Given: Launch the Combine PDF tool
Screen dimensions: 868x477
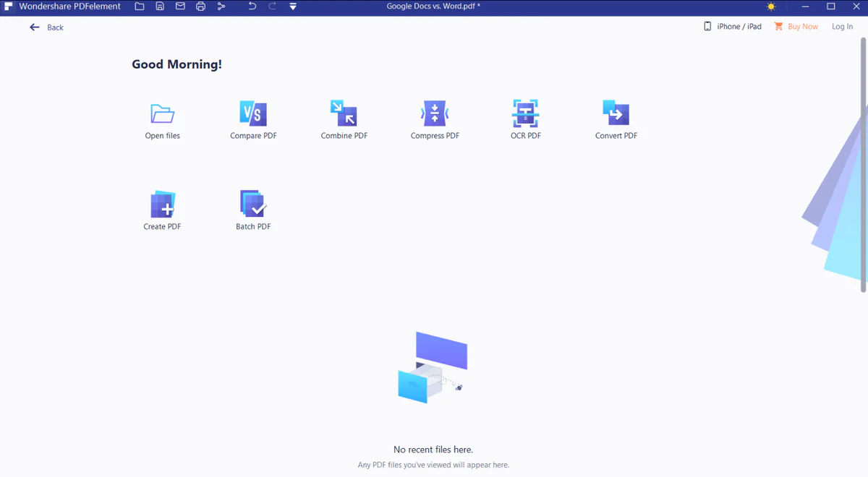Looking at the screenshot, I should pos(344,119).
